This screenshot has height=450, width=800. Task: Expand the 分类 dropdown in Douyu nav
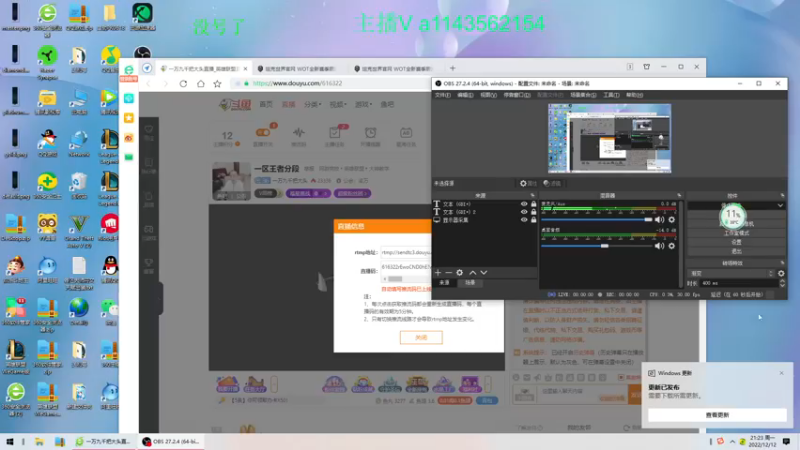pyautogui.click(x=313, y=105)
